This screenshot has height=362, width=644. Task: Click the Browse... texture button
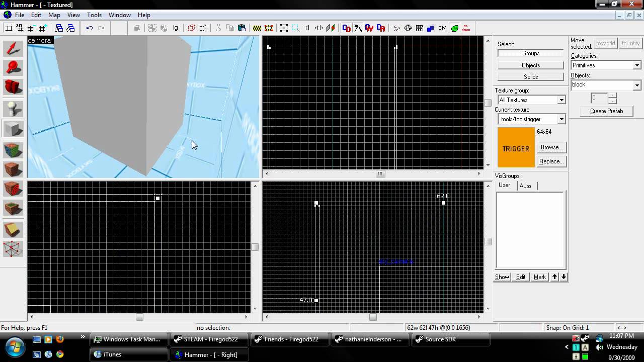click(551, 147)
